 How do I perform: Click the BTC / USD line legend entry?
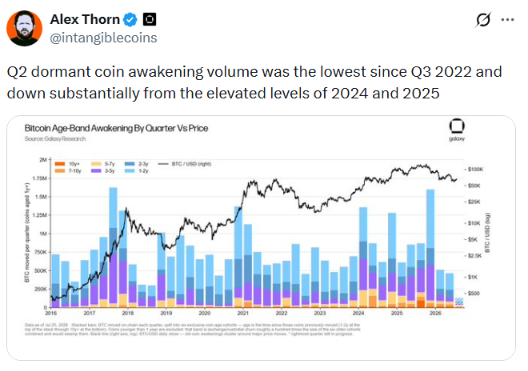(185, 164)
